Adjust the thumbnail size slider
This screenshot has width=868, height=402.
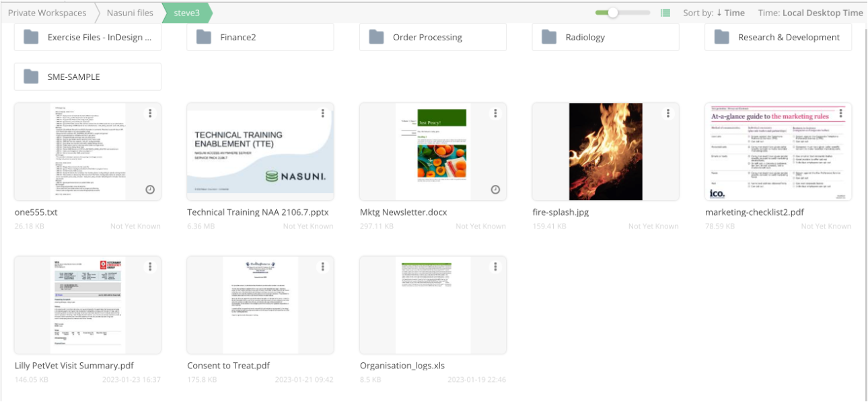(613, 13)
